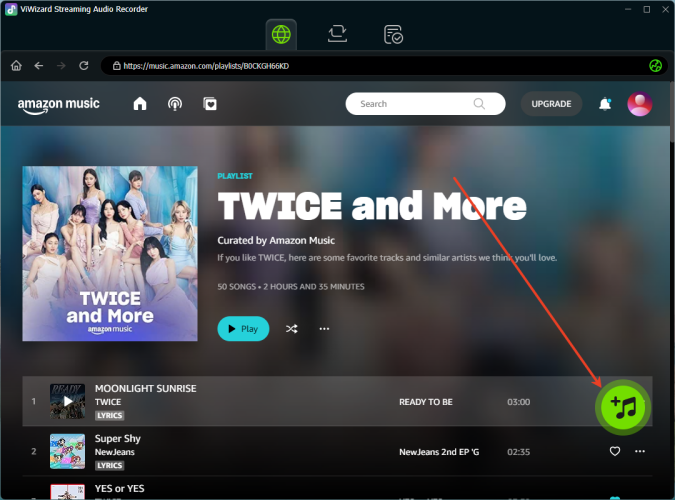Click the page vertical scrollbar
Image resolution: width=675 pixels, height=500 pixels.
[671, 112]
